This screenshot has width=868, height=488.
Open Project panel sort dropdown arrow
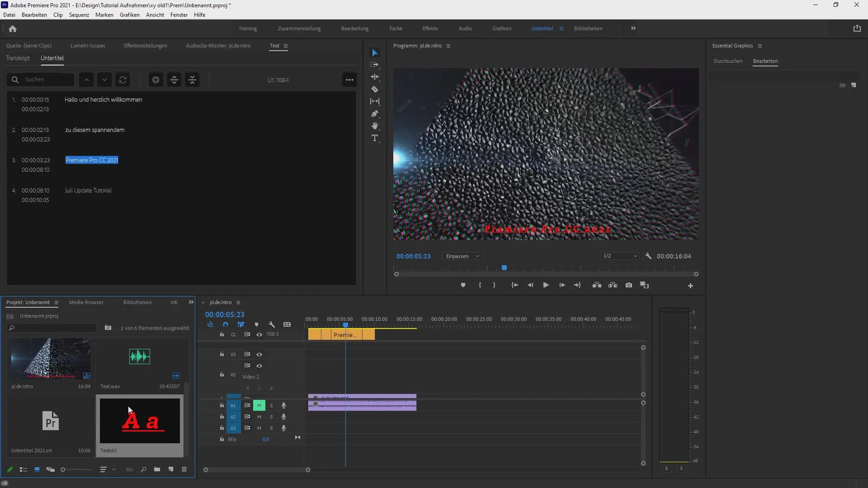(113, 469)
